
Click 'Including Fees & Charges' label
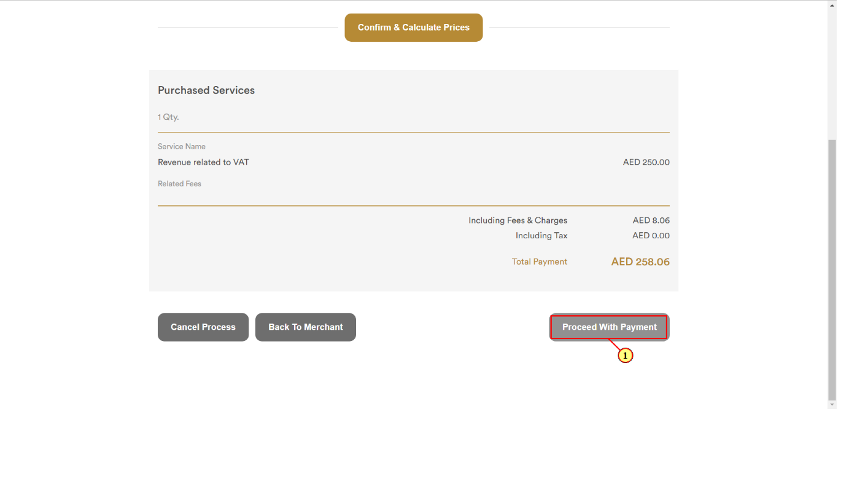click(518, 220)
